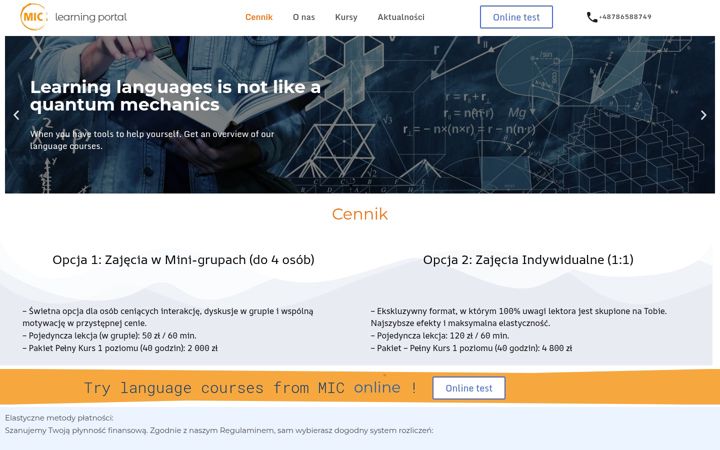Viewport: 720px width, 450px height.
Task: Show previous slide with left arrow
Action: [x=17, y=115]
